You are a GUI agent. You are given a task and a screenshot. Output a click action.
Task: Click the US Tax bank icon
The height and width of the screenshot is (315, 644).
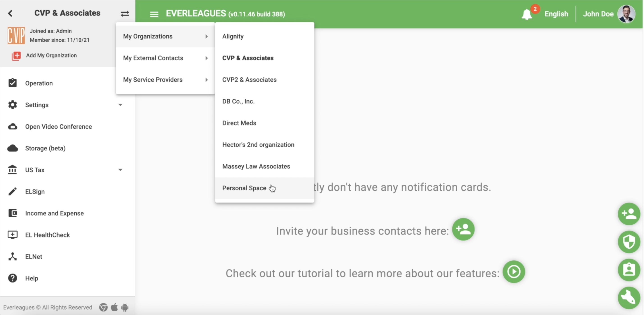12,170
